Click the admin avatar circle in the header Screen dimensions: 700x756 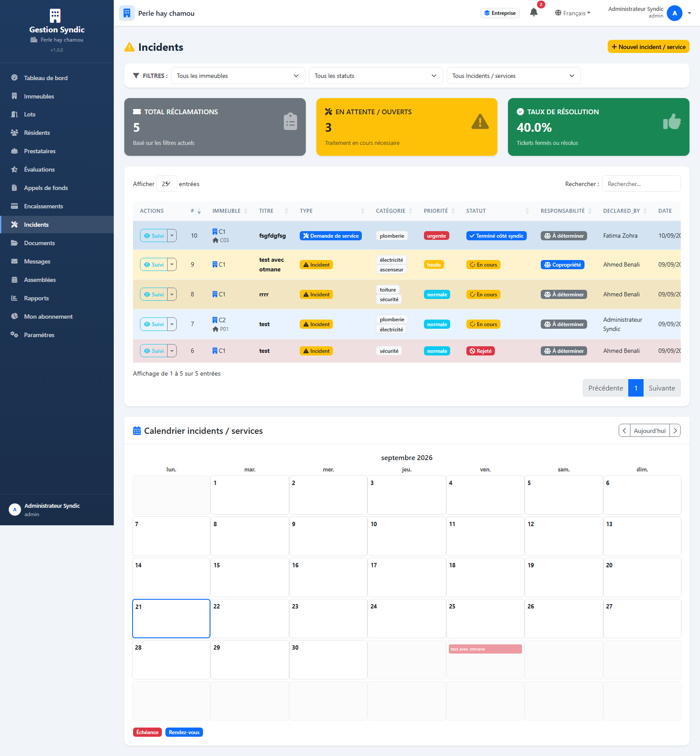click(675, 13)
